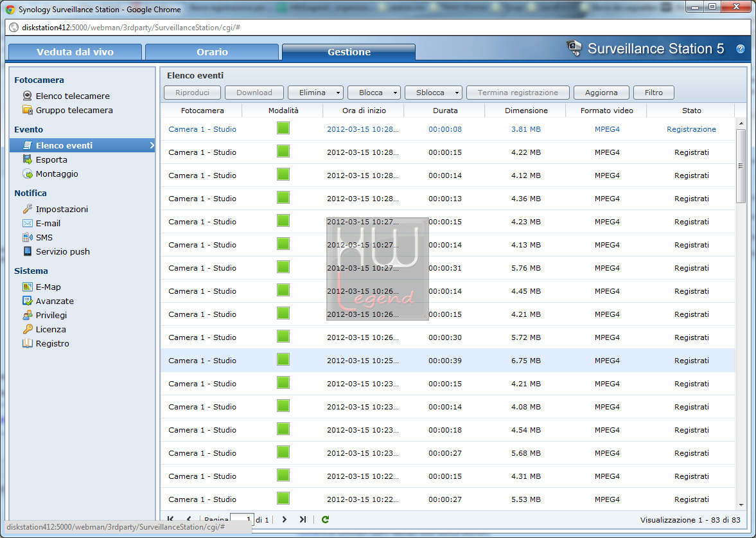Switch to the Orario tab
756x538 pixels.
point(212,52)
